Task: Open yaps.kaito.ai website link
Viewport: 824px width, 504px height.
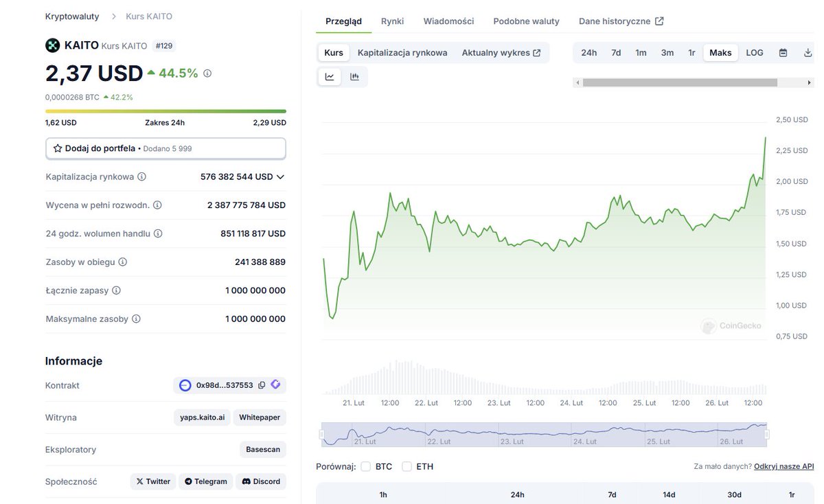Action: coord(202,417)
